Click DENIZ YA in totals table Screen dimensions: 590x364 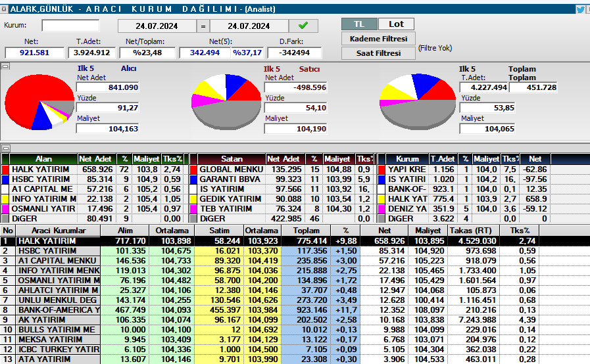click(x=408, y=209)
